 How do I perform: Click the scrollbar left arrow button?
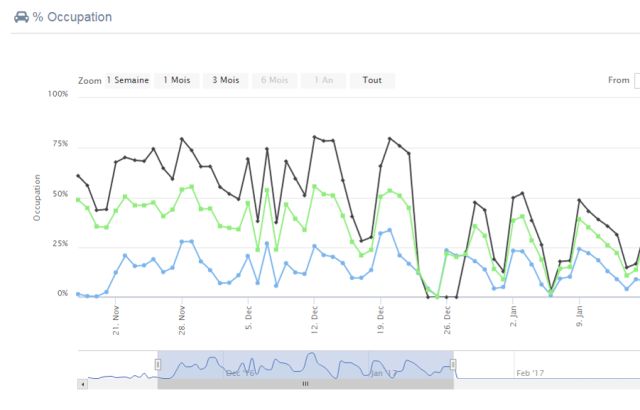[83, 383]
